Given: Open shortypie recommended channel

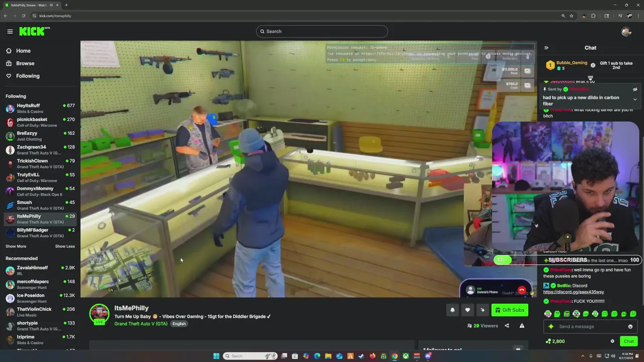Looking at the screenshot, I should click(40, 326).
